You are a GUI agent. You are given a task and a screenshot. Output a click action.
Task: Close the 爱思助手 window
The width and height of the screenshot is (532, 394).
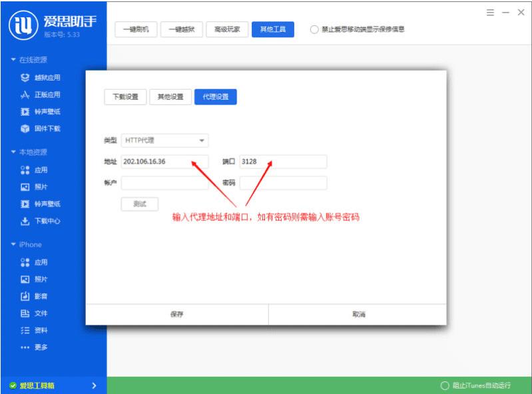tap(521, 13)
